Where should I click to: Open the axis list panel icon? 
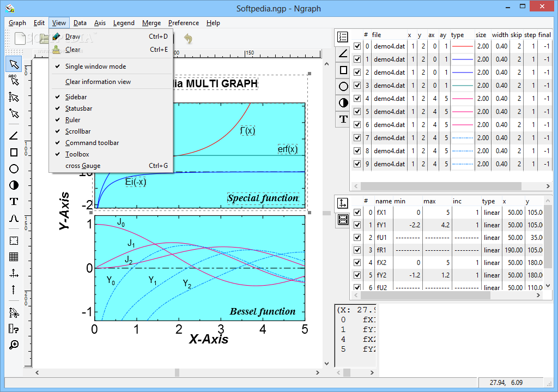tap(342, 203)
